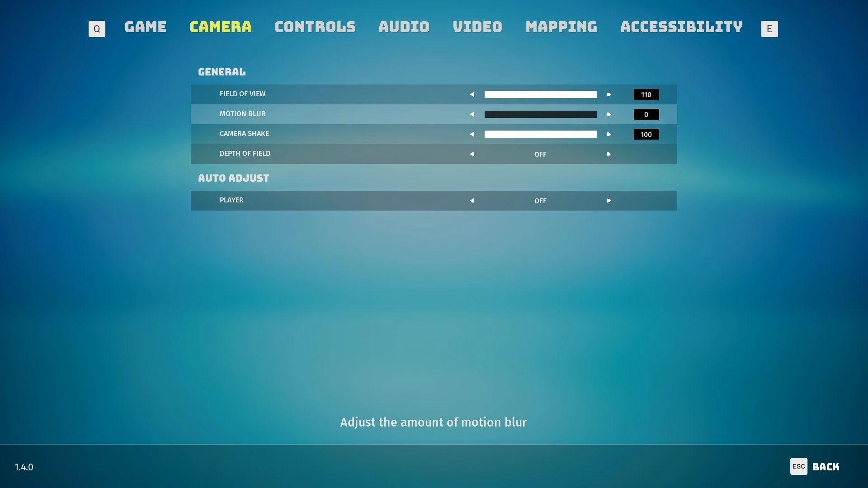
Task: Open the Video settings tab
Action: [x=477, y=28]
